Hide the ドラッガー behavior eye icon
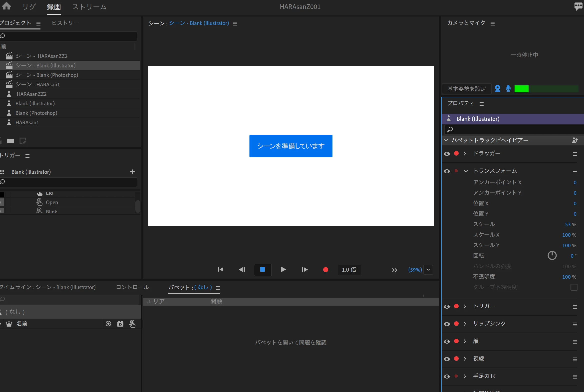Viewport: 584px width, 392px height. [x=447, y=154]
